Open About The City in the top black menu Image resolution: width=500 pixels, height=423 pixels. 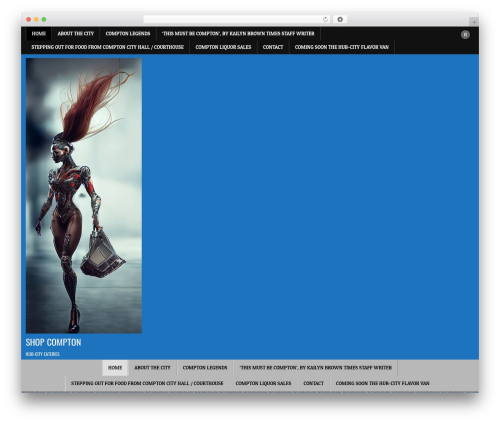pyautogui.click(x=76, y=34)
